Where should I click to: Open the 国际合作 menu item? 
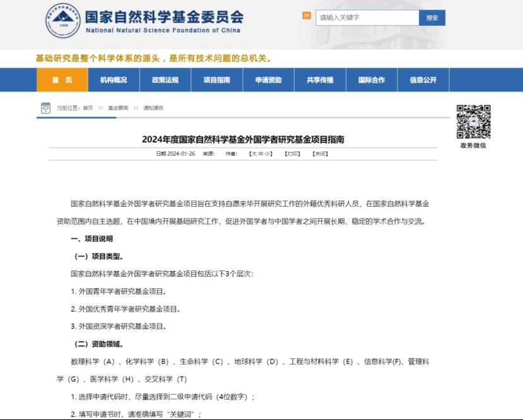(x=372, y=80)
